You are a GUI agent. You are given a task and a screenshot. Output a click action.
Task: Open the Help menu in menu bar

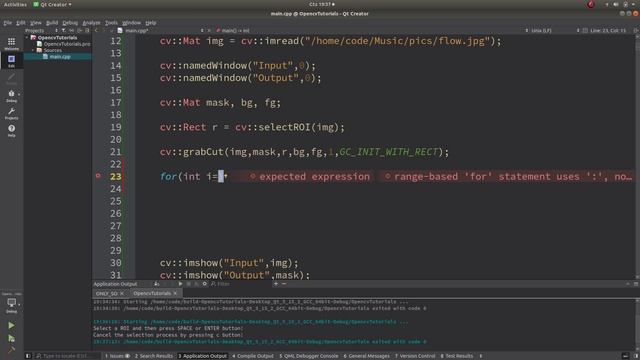tap(151, 23)
